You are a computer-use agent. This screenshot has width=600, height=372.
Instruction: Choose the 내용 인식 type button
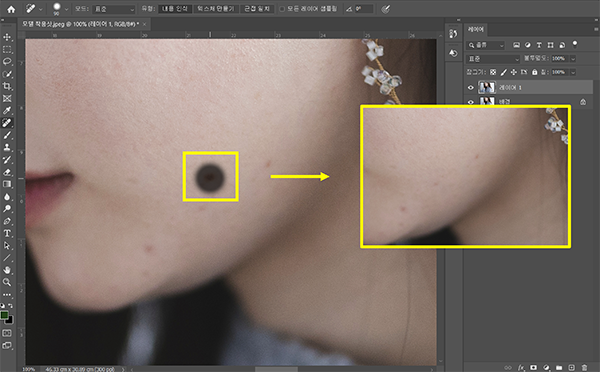175,9
